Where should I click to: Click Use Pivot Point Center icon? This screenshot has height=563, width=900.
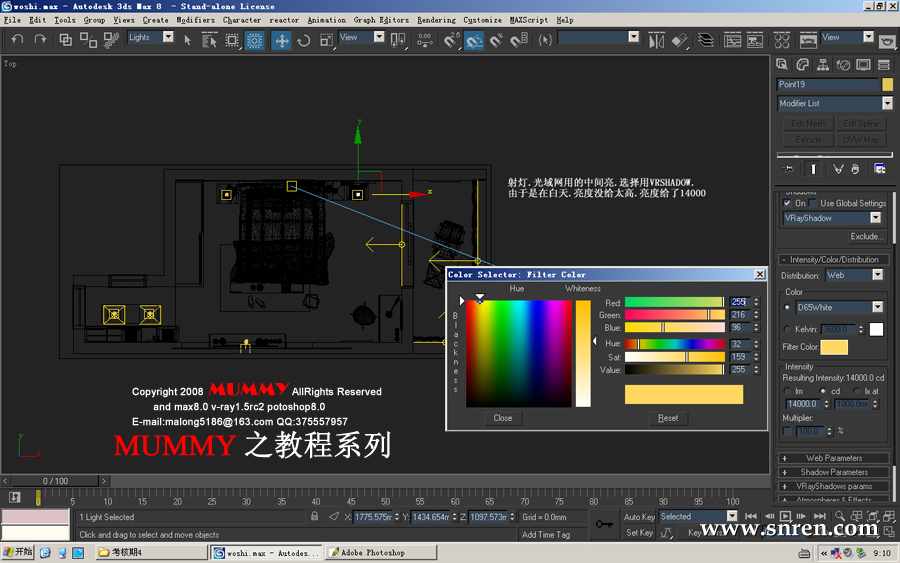pyautogui.click(x=397, y=40)
